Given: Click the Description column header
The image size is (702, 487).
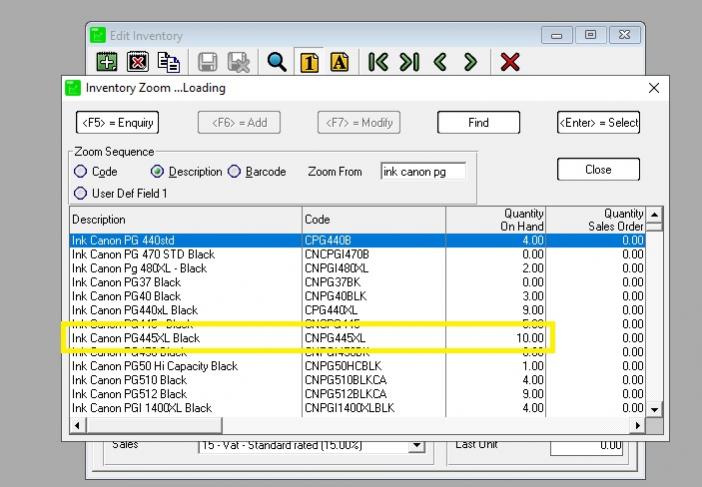Looking at the screenshot, I should tap(185, 219).
